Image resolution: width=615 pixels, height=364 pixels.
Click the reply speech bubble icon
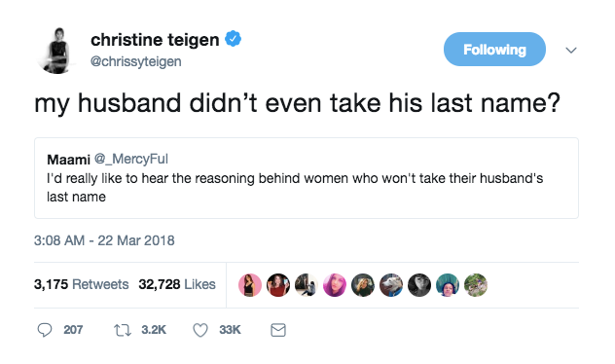click(x=45, y=330)
